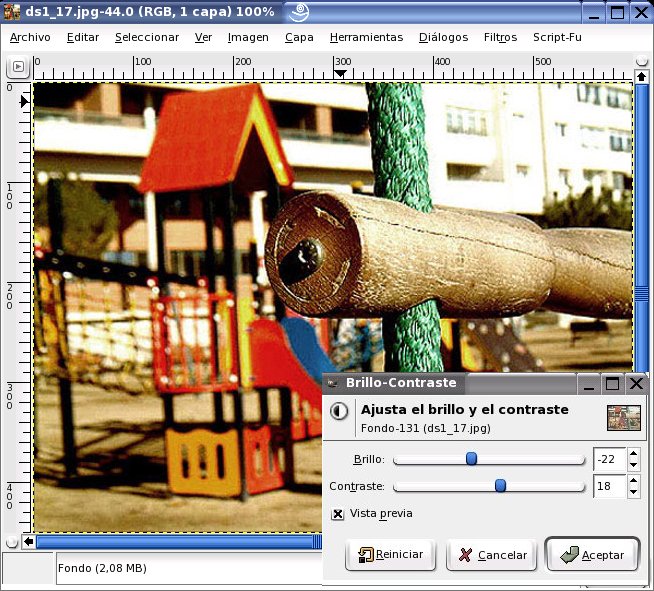Click the Brillo-Contraste dialog title bar icon

[x=332, y=383]
